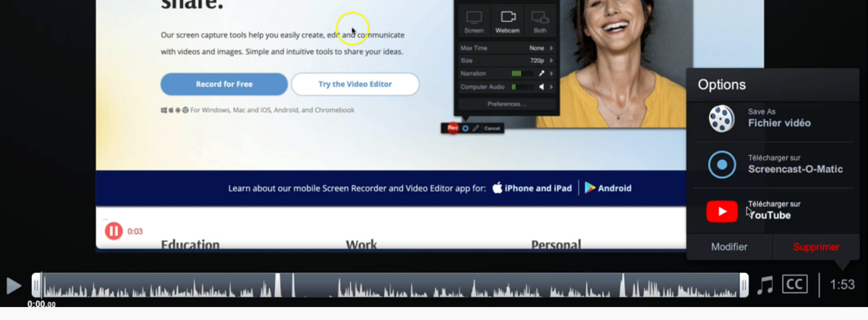Click the blue gear icon beside Rec
Viewport: 868px width, 320px height.
click(x=465, y=128)
